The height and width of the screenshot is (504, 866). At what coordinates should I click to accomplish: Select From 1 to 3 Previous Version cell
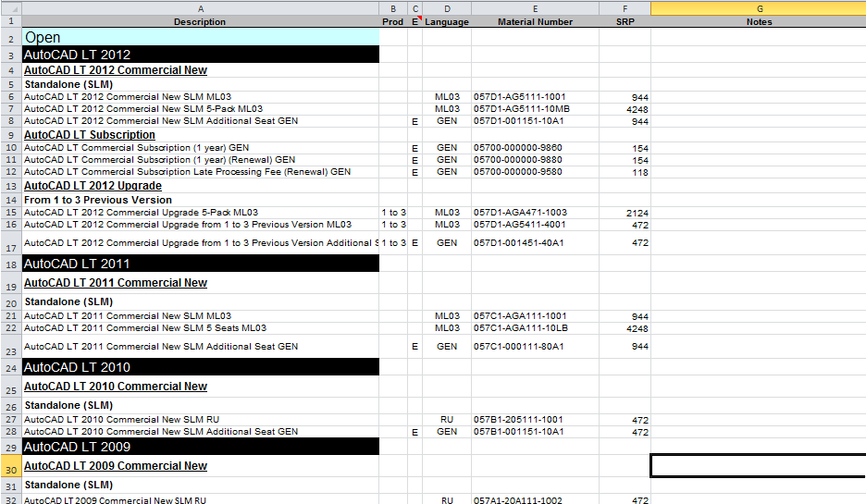click(201, 200)
